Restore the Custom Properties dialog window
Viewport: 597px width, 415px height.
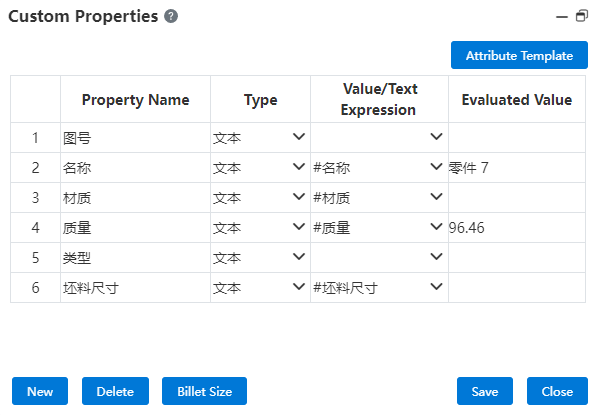[581, 16]
